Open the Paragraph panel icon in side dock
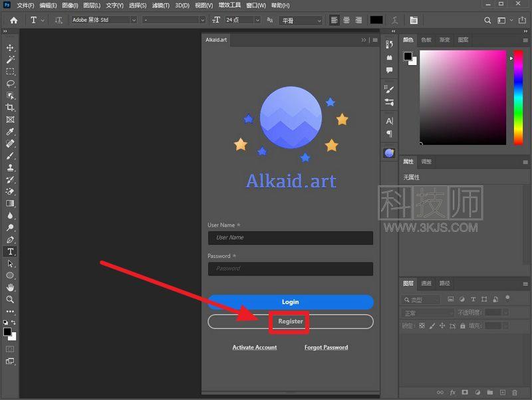532x400 pixels. [389, 134]
